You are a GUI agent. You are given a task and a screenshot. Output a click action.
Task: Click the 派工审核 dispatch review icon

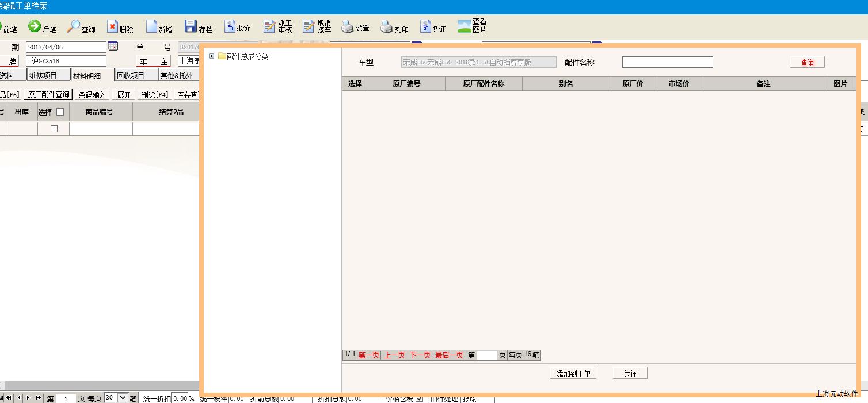click(x=269, y=26)
